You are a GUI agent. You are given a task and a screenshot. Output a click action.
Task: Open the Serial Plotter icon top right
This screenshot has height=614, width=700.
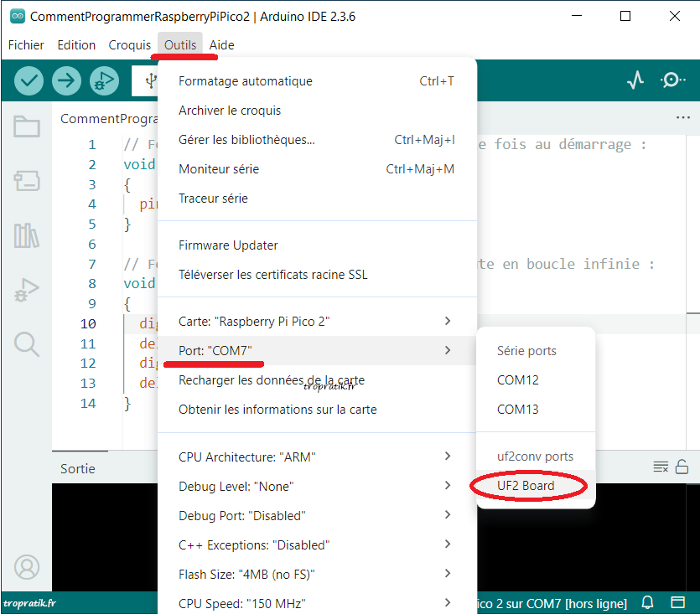(635, 80)
